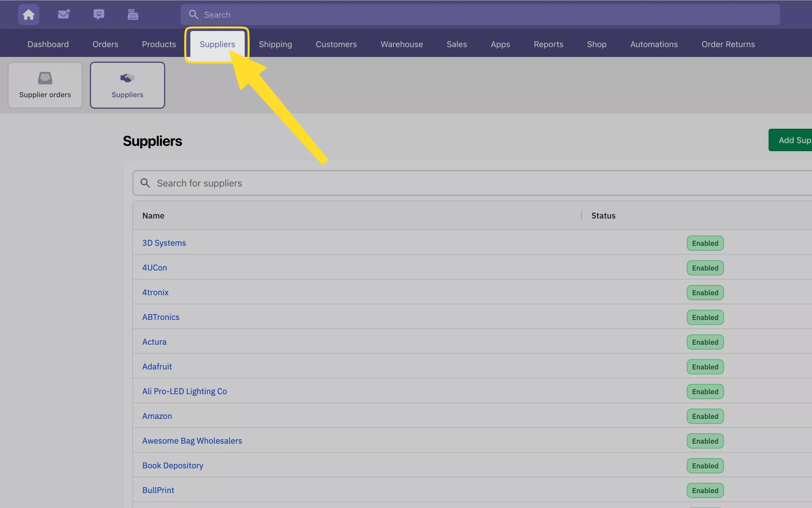Click the Suppliers handshake icon
The image size is (812, 508).
[127, 78]
